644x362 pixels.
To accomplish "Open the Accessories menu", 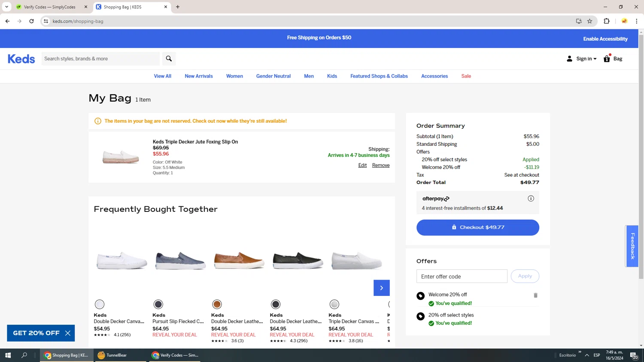I will click(434, 76).
